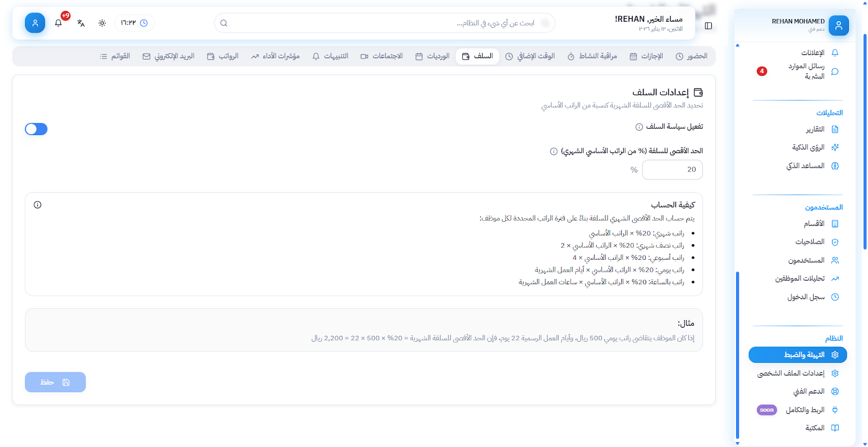Click the حفظ save button

[x=55, y=382]
